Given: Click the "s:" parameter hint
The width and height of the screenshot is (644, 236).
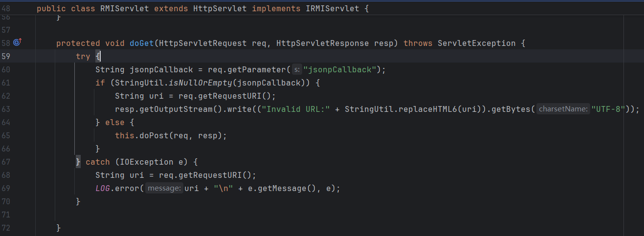Looking at the screenshot, I should 297,70.
